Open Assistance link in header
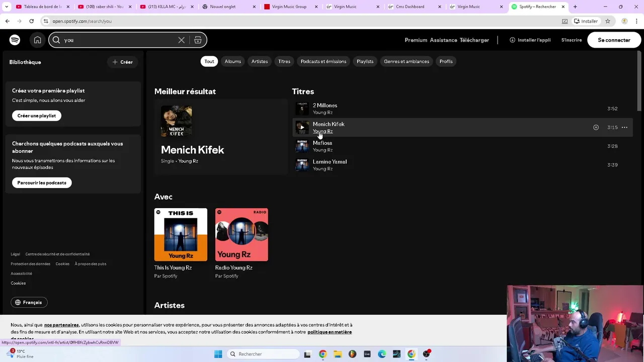The height and width of the screenshot is (362, 644). tap(443, 40)
